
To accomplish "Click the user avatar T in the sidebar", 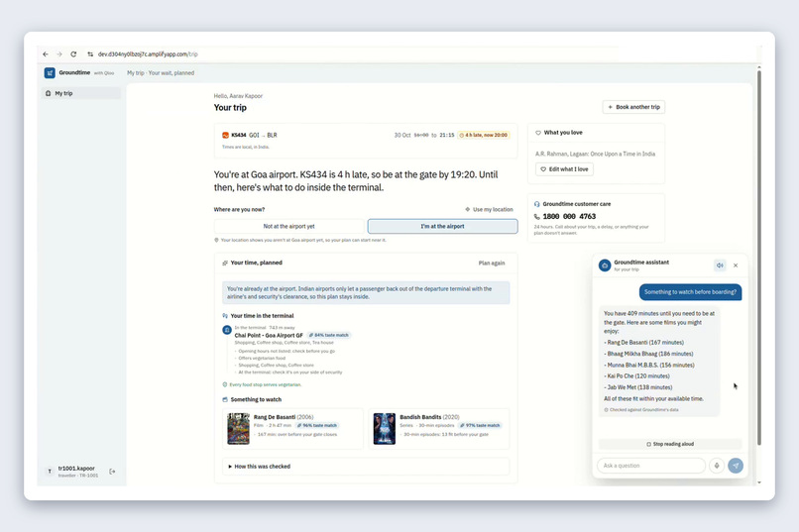I will (50, 472).
